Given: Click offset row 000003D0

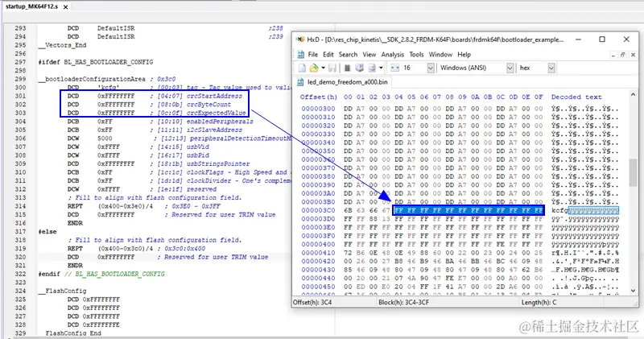Looking at the screenshot, I should coord(318,218).
